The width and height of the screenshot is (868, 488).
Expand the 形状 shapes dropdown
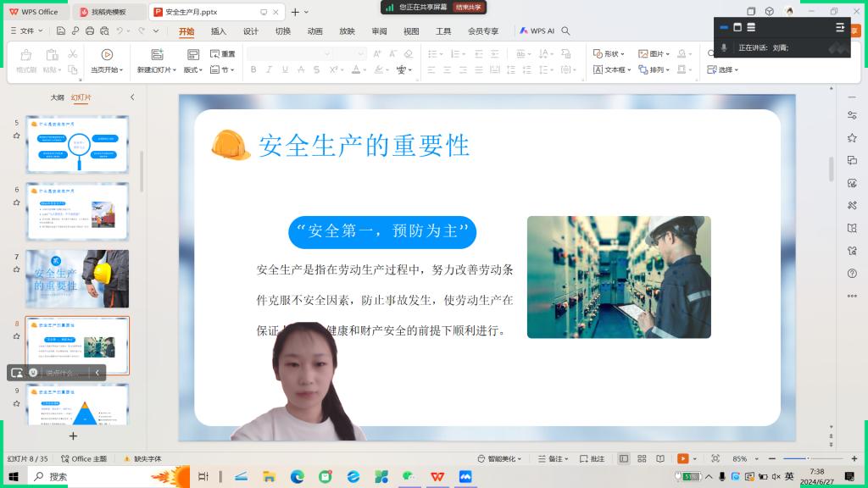coord(609,53)
